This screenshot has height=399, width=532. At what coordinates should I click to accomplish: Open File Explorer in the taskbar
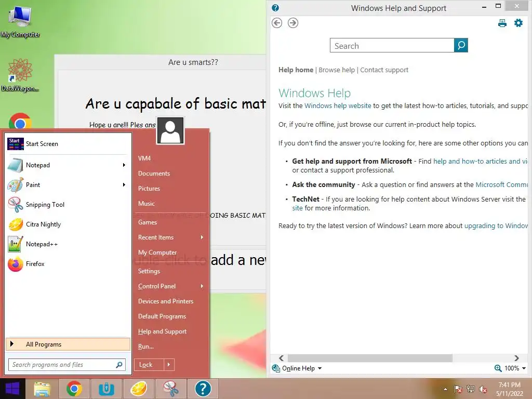[x=42, y=389]
